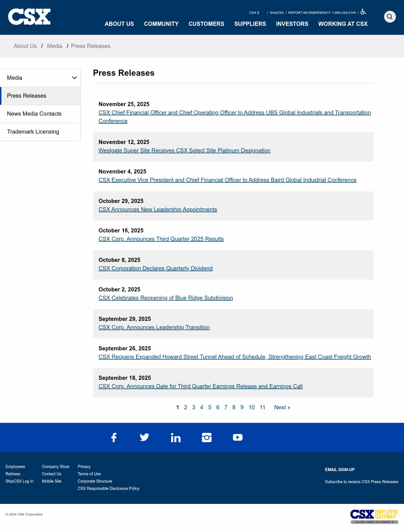The height and width of the screenshot is (532, 404).
Task: Click the © 2024 CSX Corporation text
Action: click(24, 514)
